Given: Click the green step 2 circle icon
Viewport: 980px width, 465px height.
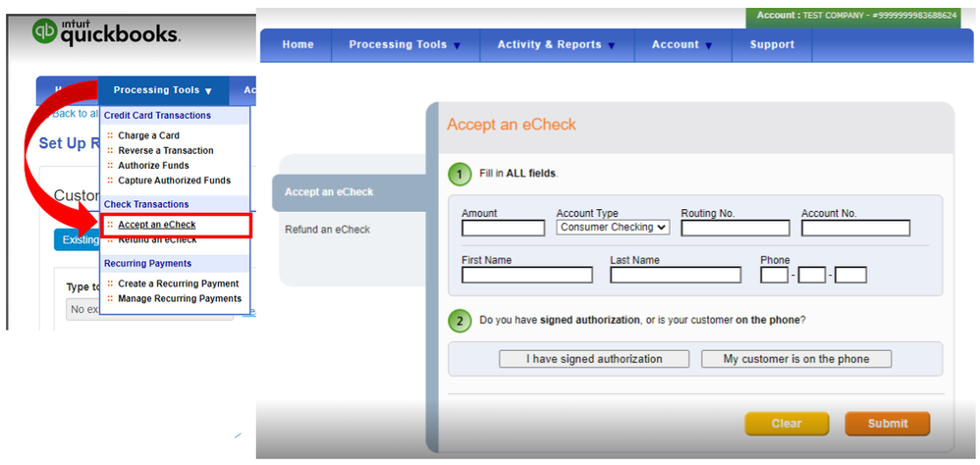Looking at the screenshot, I should 460,321.
